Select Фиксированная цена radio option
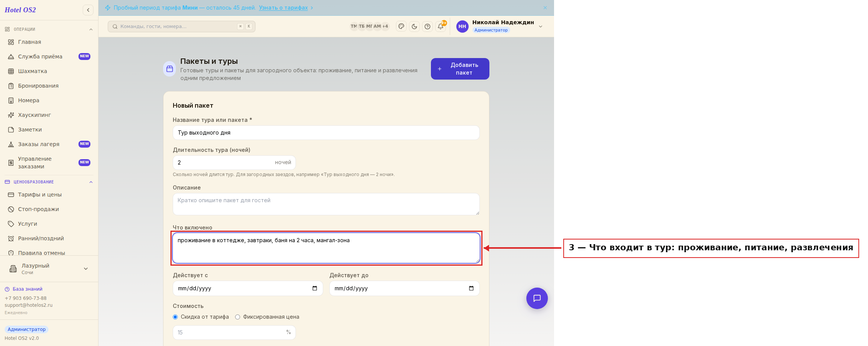 238,317
